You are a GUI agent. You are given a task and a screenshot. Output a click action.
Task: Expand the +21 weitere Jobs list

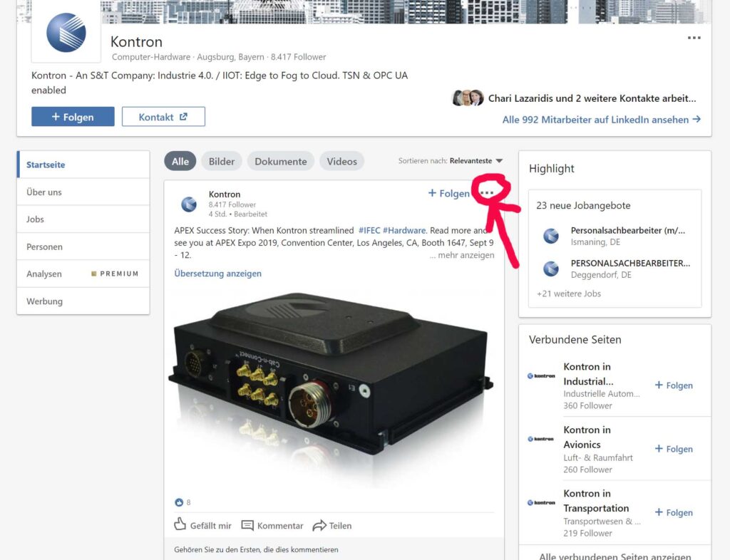(x=569, y=294)
